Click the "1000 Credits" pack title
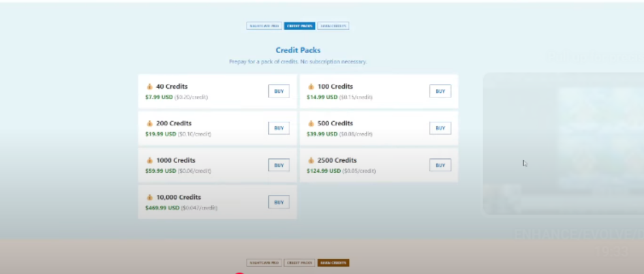The height and width of the screenshot is (274, 644). click(x=176, y=160)
